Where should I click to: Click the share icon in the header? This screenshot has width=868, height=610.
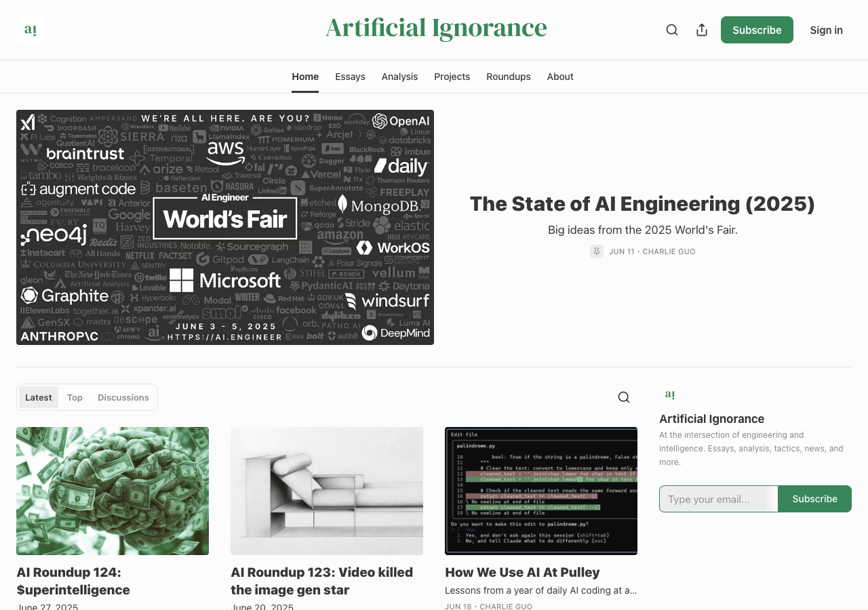[x=702, y=30]
